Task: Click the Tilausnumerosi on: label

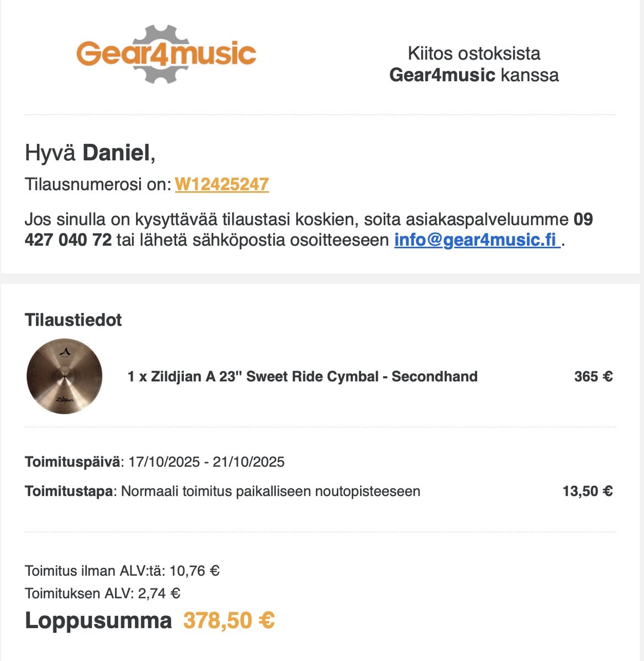Action: tap(98, 184)
